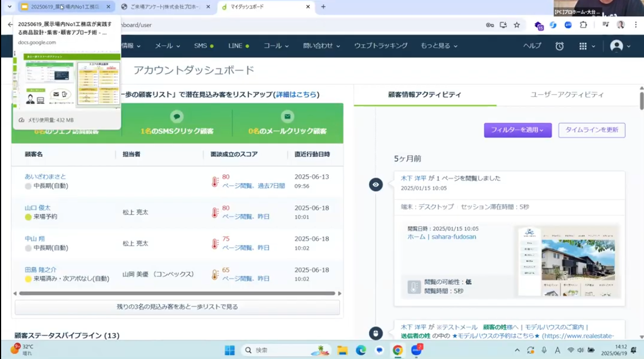Open the Windows Start button
Image resolution: width=644 pixels, height=359 pixels.
click(x=229, y=350)
